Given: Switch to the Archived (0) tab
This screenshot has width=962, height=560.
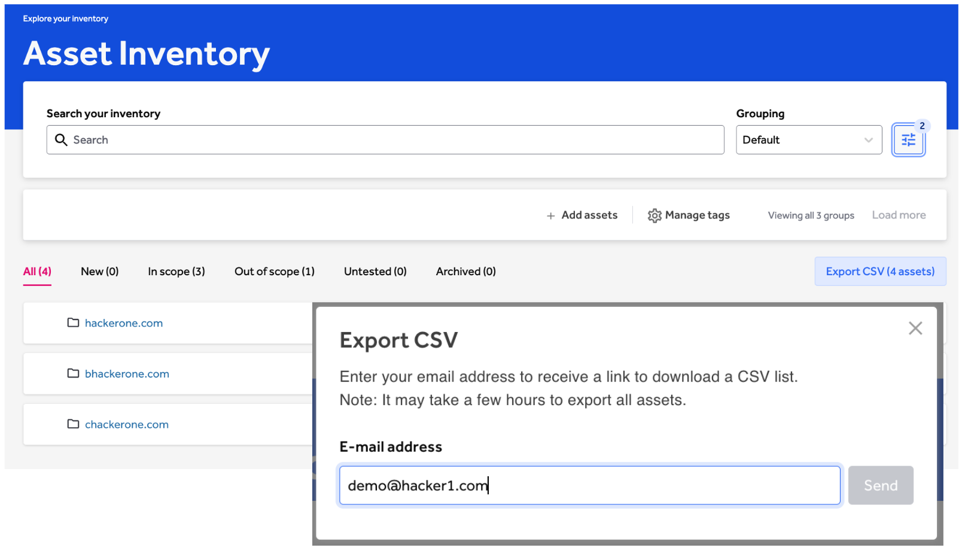Looking at the screenshot, I should click(x=466, y=272).
